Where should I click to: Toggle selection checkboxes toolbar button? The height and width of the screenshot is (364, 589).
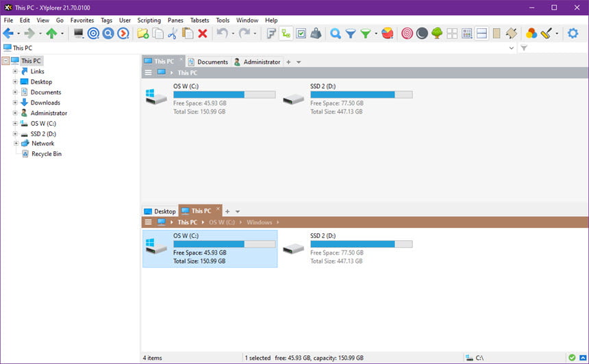[301, 34]
